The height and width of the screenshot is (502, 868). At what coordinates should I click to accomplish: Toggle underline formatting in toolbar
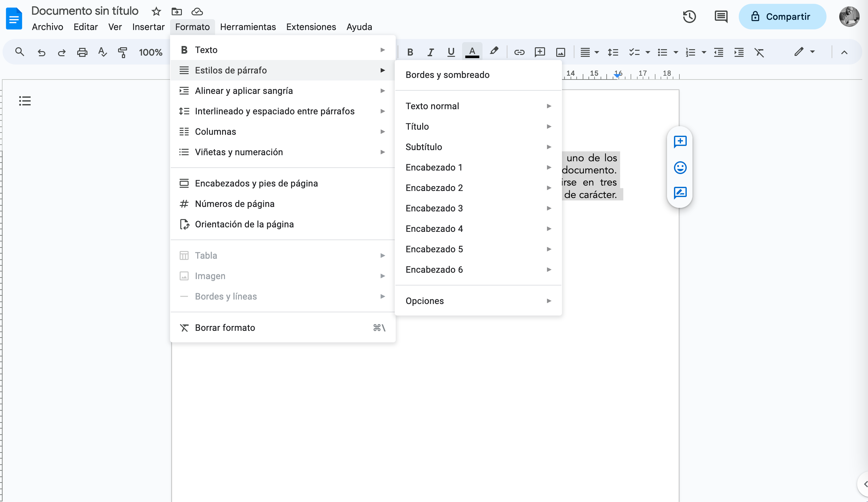pos(451,52)
